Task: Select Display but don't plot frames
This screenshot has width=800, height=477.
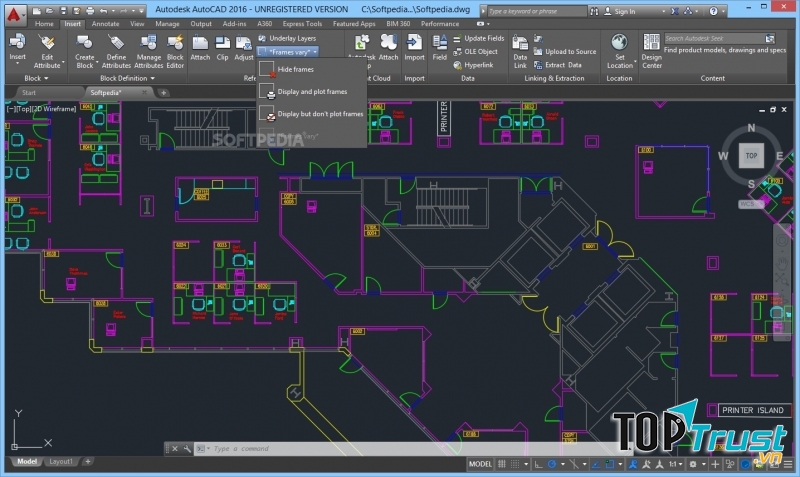Action: pos(311,114)
